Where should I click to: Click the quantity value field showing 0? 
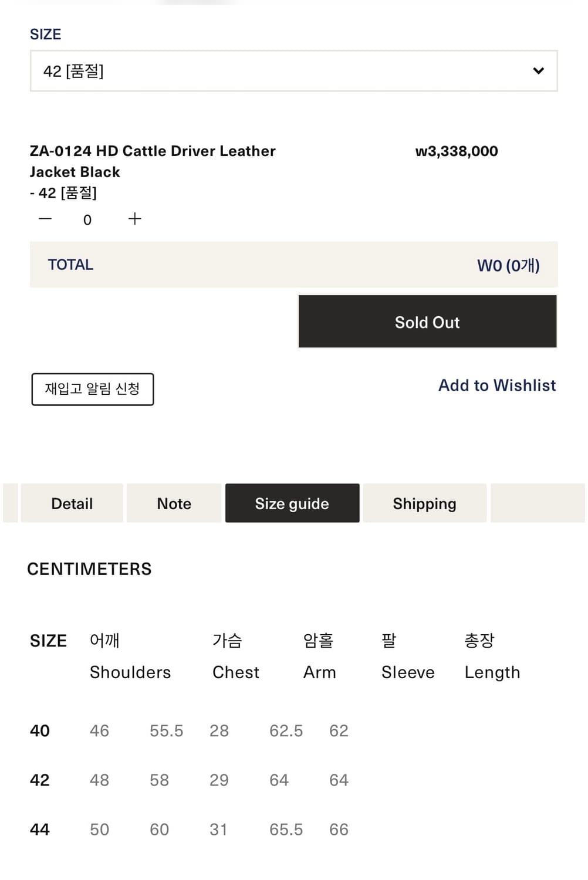click(87, 220)
